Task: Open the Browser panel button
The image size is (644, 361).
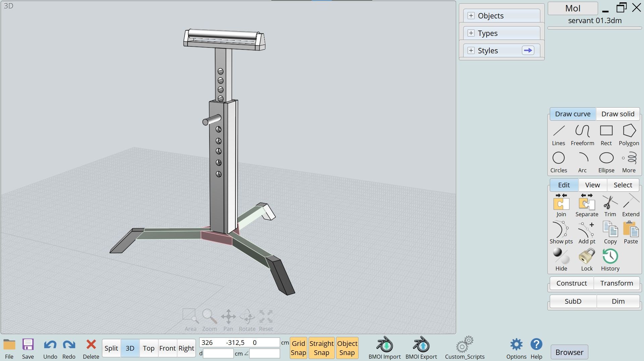Action: [569, 352]
